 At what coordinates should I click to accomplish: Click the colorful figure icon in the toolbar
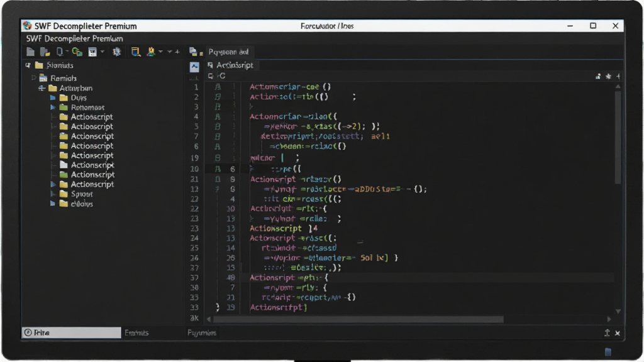(x=151, y=52)
